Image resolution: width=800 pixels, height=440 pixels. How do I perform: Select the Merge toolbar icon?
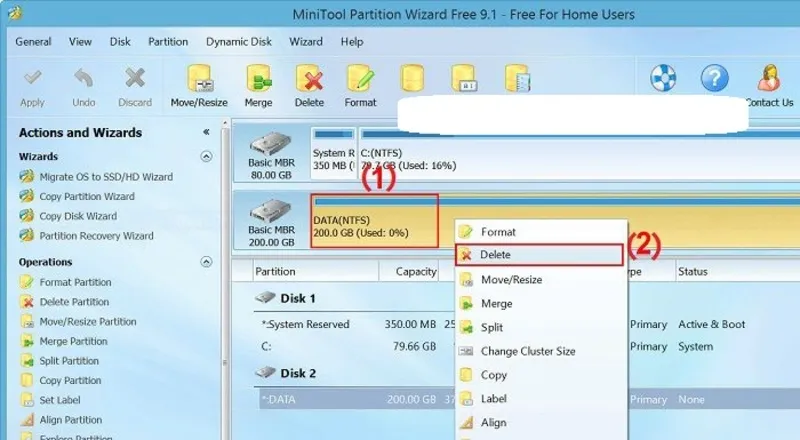click(259, 78)
